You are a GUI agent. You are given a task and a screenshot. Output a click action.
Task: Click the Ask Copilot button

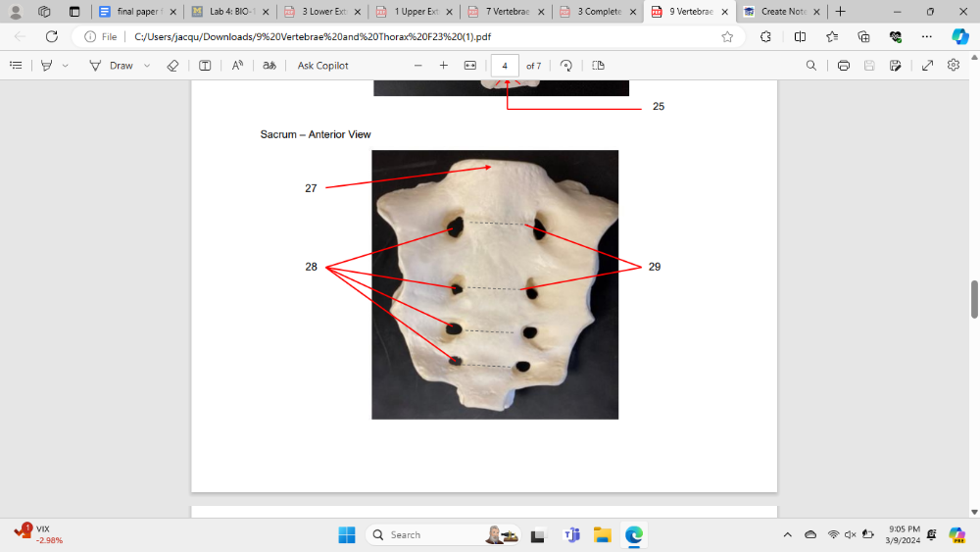(322, 66)
